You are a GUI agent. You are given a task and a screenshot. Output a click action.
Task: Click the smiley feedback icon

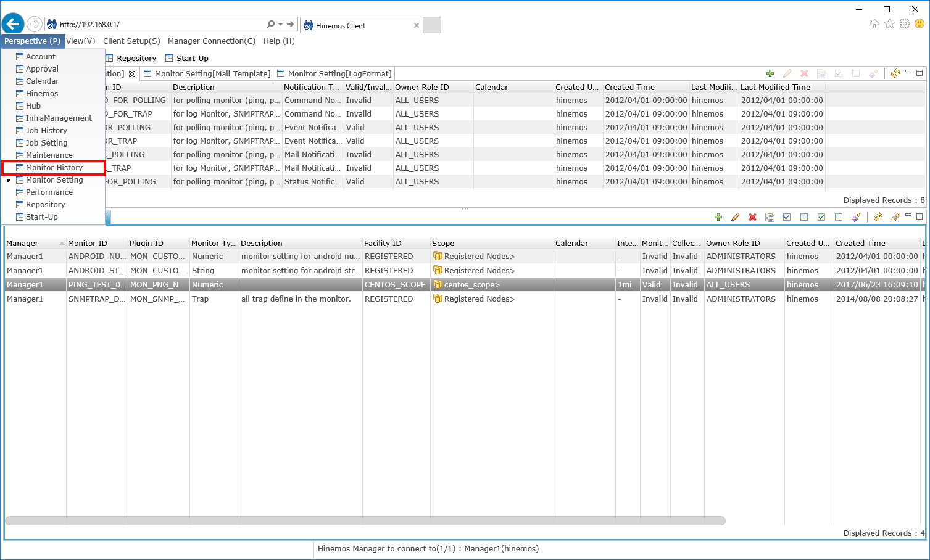point(920,24)
